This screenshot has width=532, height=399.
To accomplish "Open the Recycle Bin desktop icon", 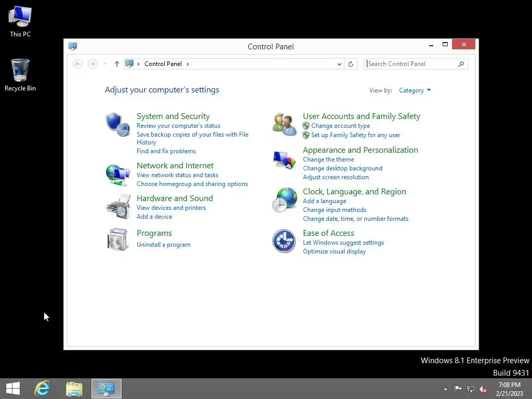I will [20, 75].
